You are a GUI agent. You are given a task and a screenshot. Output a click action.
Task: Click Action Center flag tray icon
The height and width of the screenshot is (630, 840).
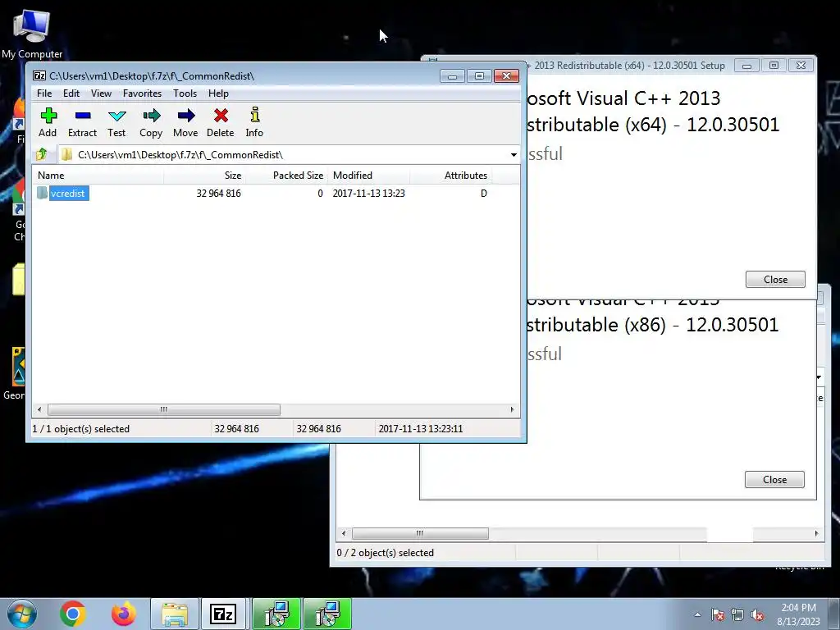pyautogui.click(x=718, y=615)
